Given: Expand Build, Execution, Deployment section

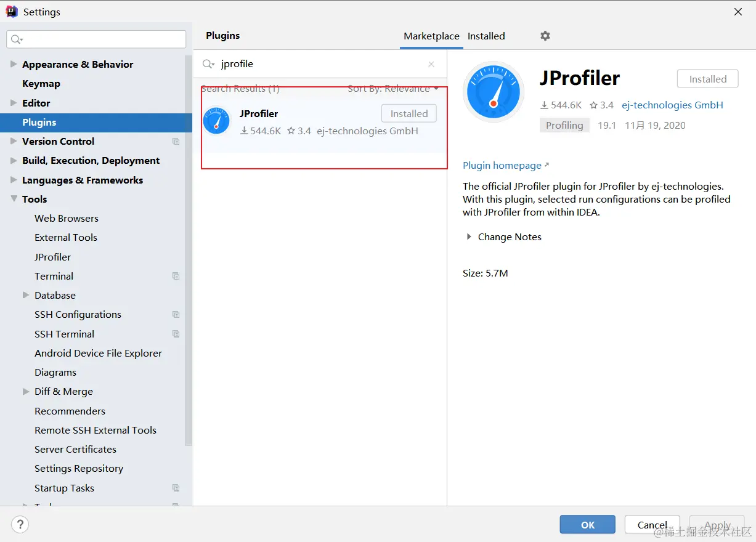Looking at the screenshot, I should pyautogui.click(x=14, y=160).
